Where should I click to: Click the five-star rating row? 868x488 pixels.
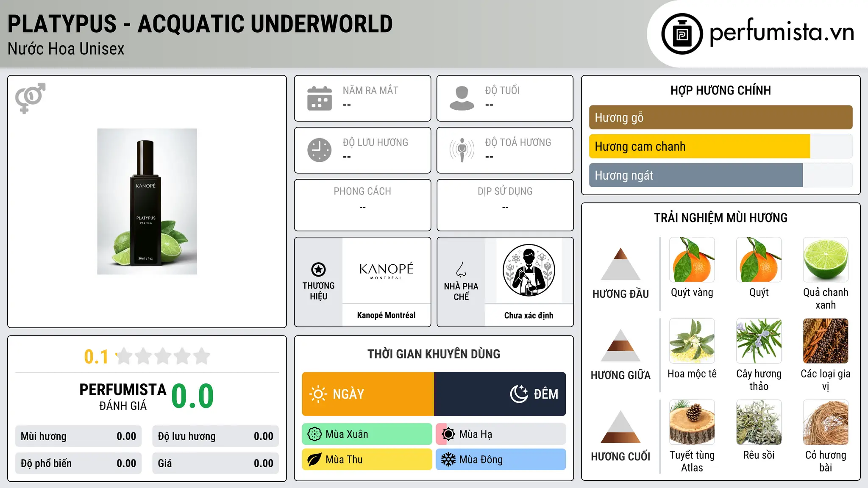[163, 356]
